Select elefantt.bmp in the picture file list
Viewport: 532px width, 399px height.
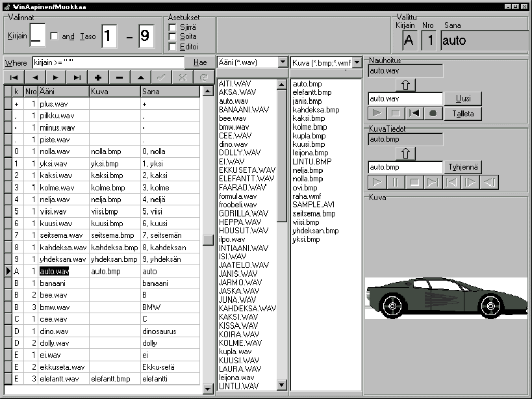coord(312,92)
